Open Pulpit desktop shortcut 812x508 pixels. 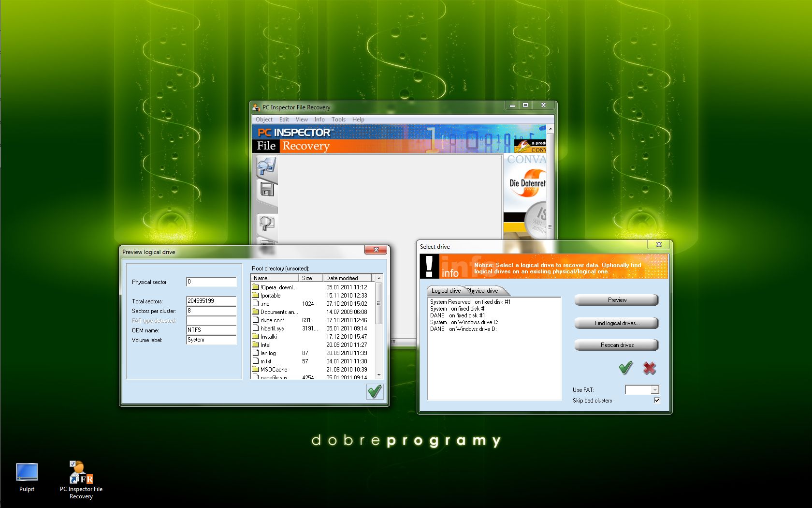point(27,477)
